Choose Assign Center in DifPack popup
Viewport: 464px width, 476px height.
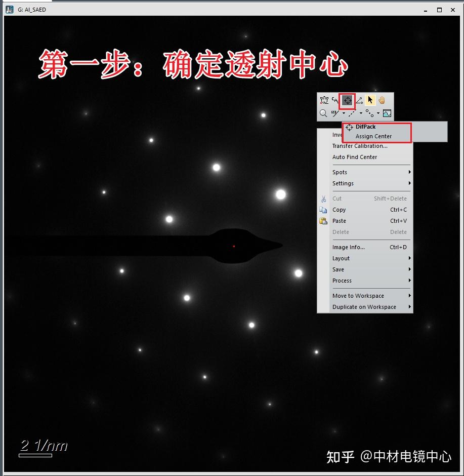(x=373, y=136)
